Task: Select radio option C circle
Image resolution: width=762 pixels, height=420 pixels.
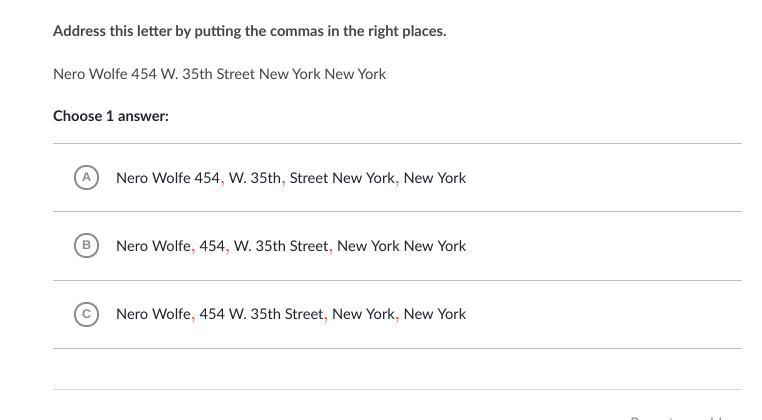Action: [87, 314]
